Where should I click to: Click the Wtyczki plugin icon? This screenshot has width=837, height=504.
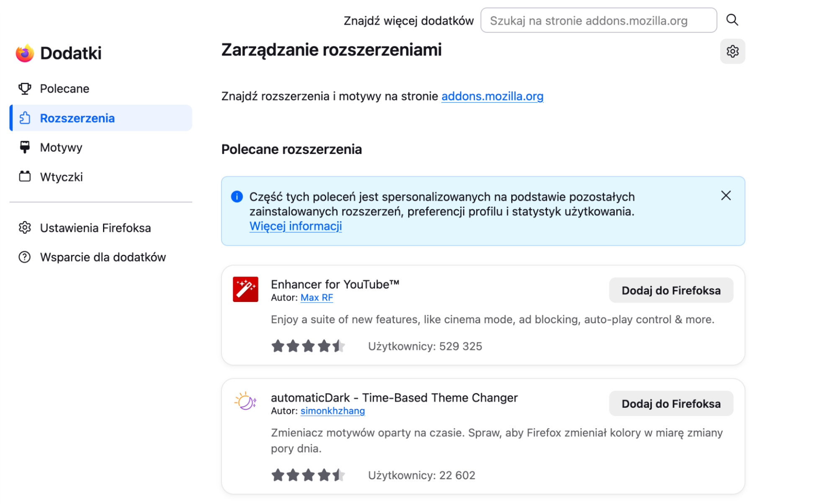point(25,176)
